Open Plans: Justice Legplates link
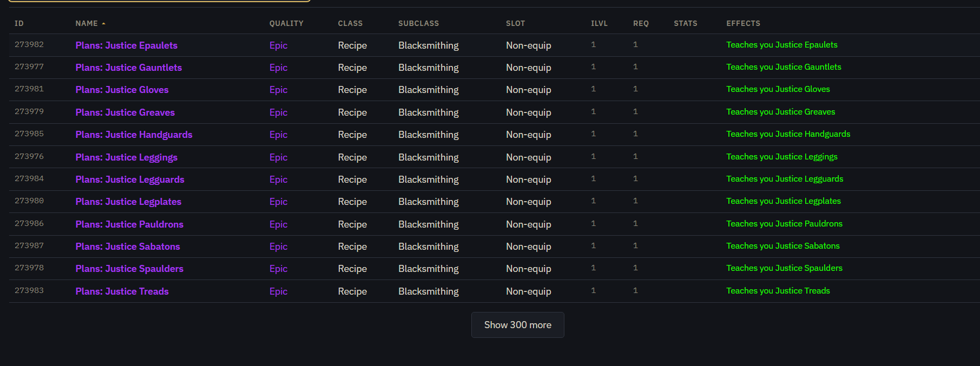The width and height of the screenshot is (980, 366). point(128,202)
